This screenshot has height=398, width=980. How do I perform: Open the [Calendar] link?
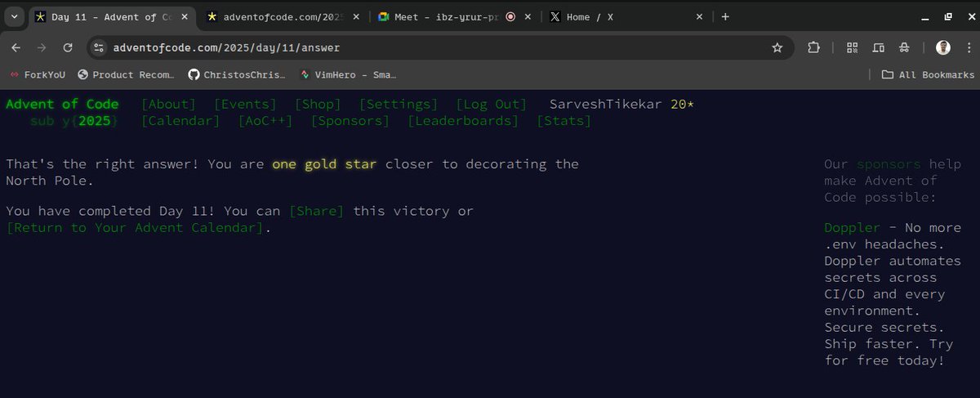[180, 121]
